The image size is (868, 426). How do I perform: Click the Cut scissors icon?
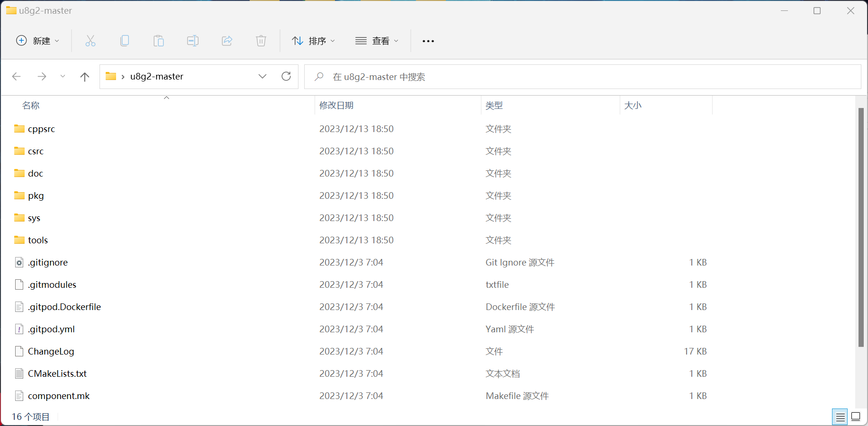coord(90,41)
